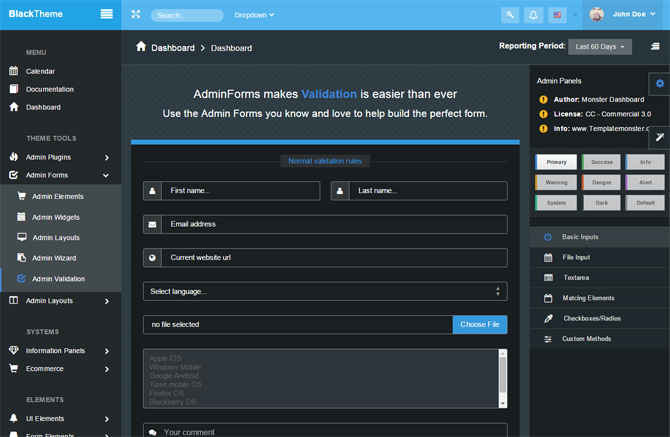670x437 pixels.
Task: Click the Choose File button
Action: point(480,324)
